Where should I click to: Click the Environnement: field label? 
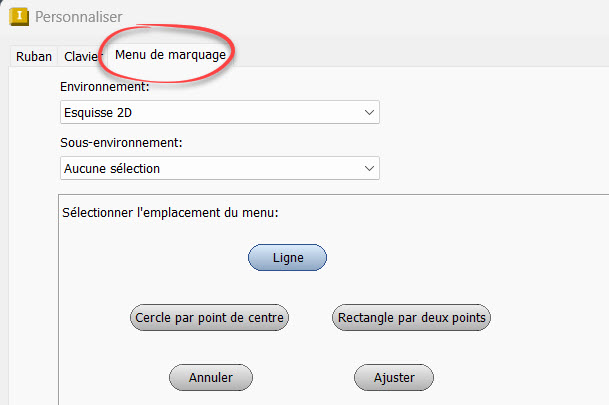[x=108, y=88]
